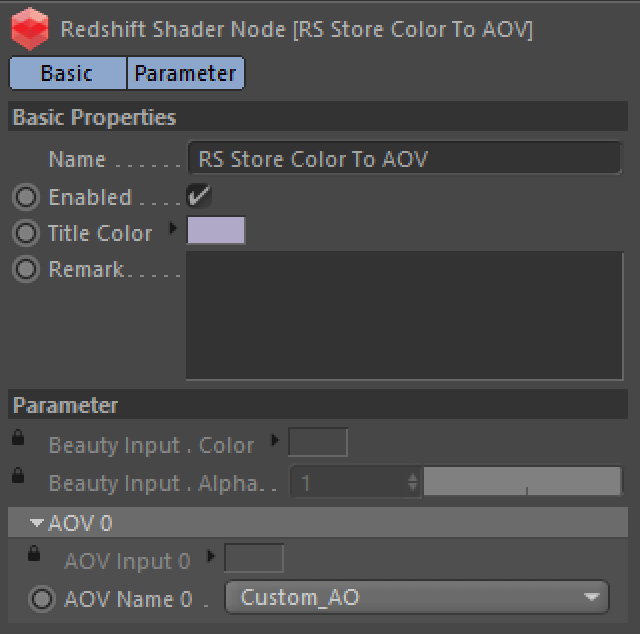640x634 pixels.
Task: Expand the AOV Input 0 arrow
Action: coord(211,556)
